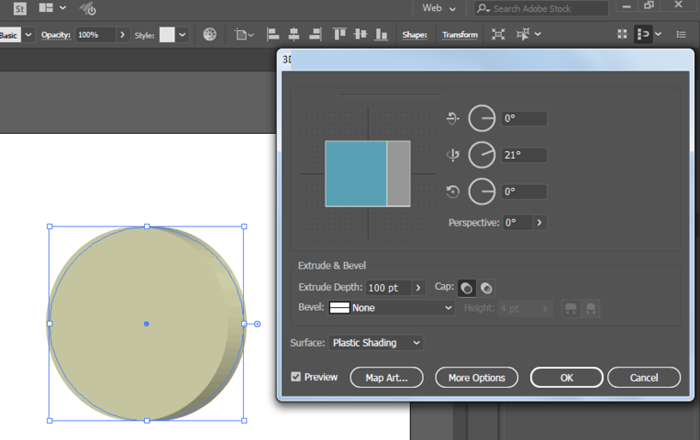Click the Style swatch in control bar

tap(167, 34)
